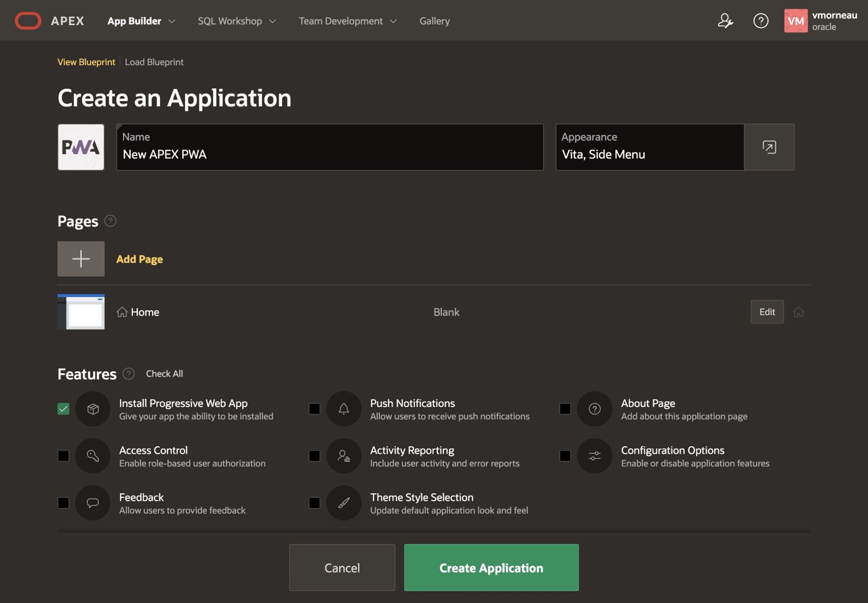Uncheck Install Progressive Web App

pyautogui.click(x=63, y=408)
